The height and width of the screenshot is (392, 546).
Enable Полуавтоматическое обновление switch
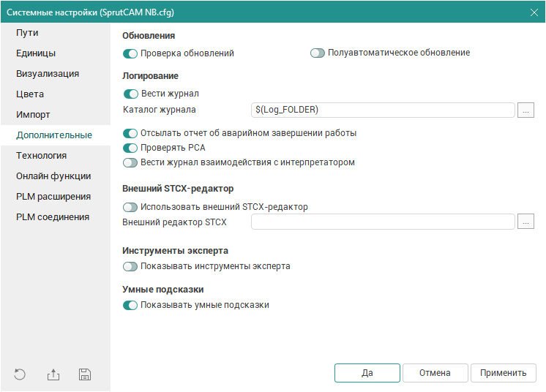point(318,53)
